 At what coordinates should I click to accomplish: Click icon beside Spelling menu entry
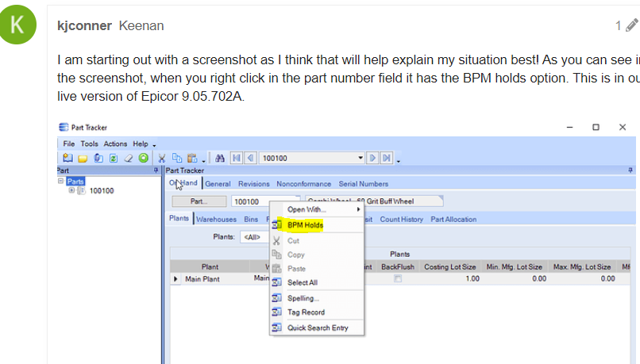coord(277,298)
